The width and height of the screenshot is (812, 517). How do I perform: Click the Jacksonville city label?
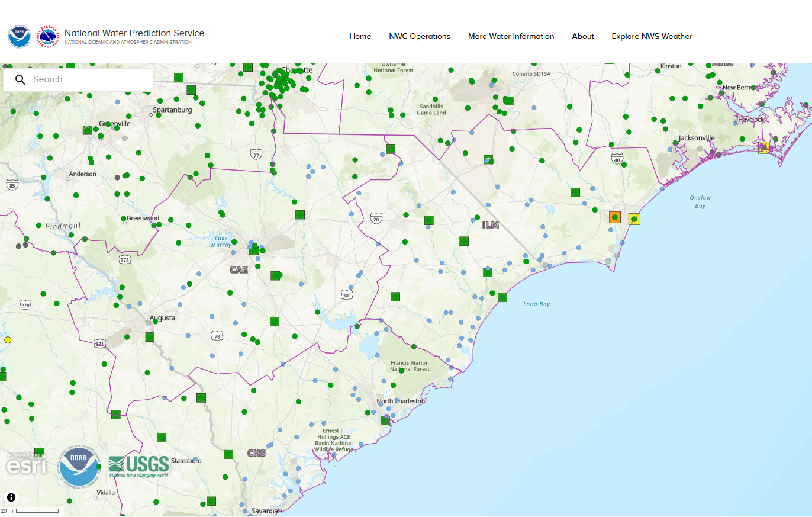click(697, 138)
